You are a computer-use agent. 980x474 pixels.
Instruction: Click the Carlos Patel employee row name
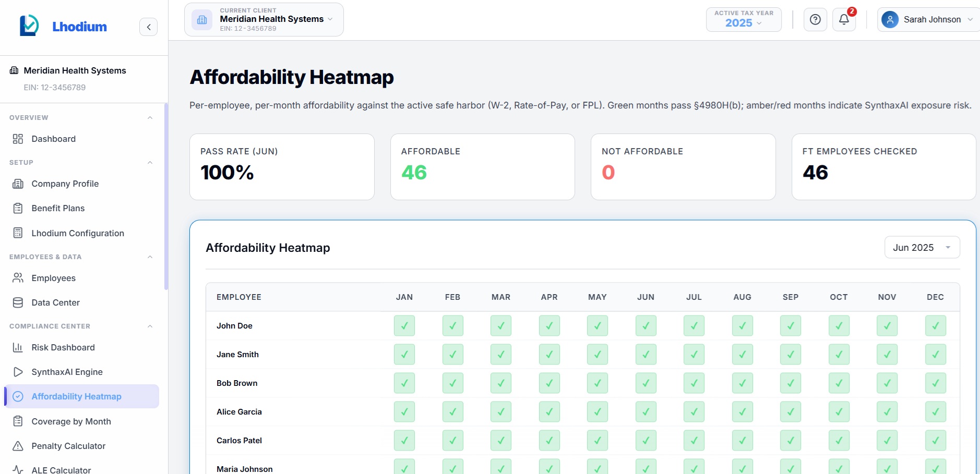239,441
